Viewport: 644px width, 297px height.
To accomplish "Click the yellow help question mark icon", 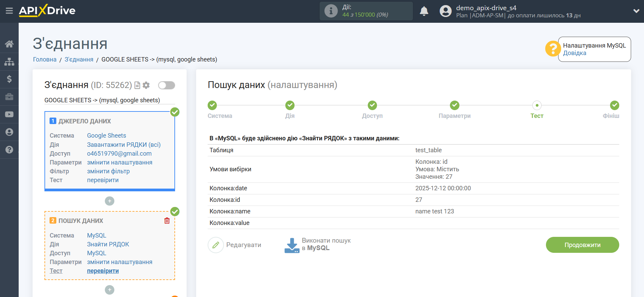I will pyautogui.click(x=553, y=49).
